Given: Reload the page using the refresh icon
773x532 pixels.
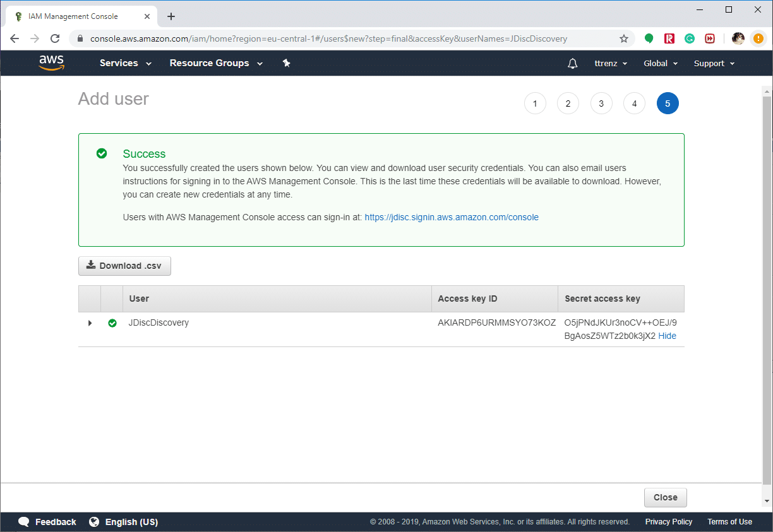Looking at the screenshot, I should pyautogui.click(x=55, y=38).
